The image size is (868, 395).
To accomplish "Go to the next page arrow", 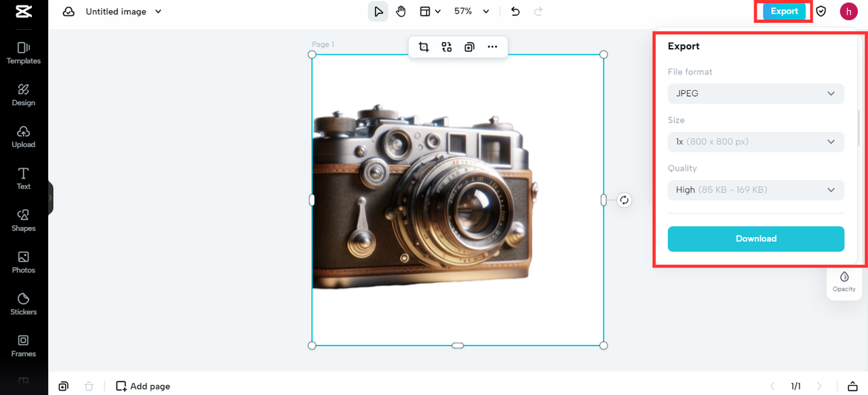I will 819,386.
